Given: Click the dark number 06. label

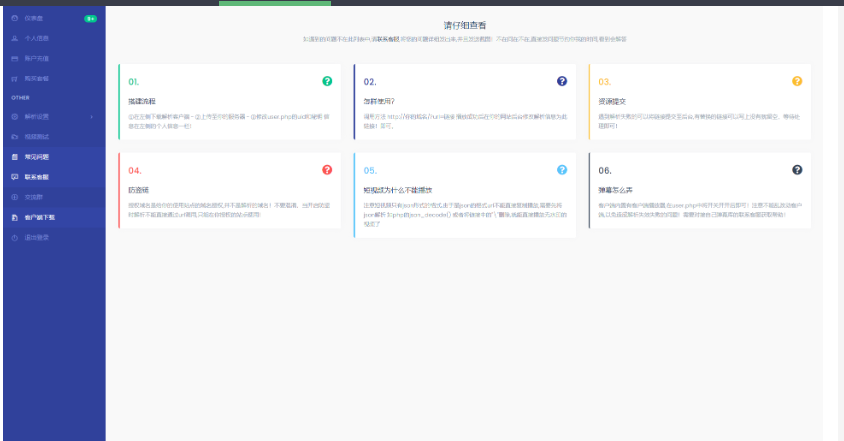Looking at the screenshot, I should click(605, 171).
